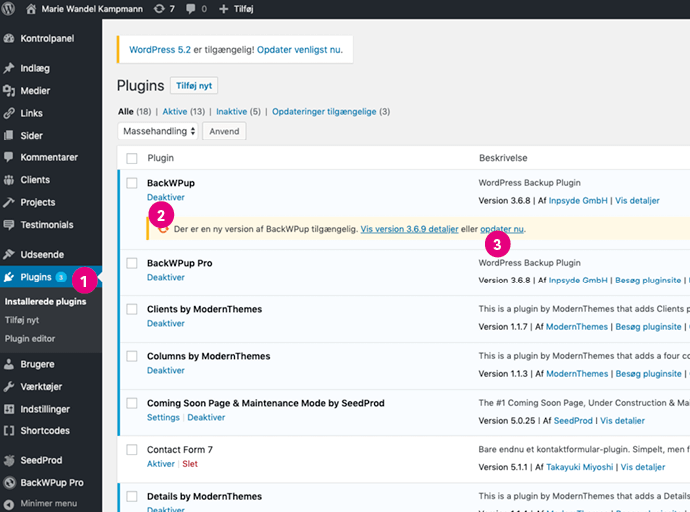
Task: Select the Columns by ModernThemes checkbox
Action: coord(132,356)
